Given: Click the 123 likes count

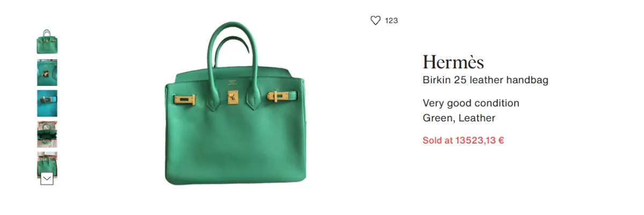Looking at the screenshot, I should pyautogui.click(x=391, y=20).
